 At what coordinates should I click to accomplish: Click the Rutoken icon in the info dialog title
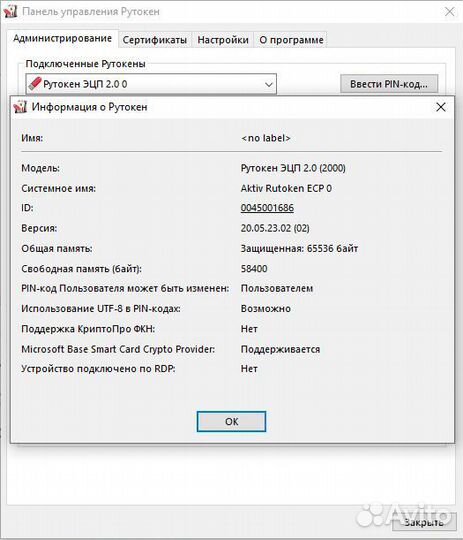click(20, 107)
